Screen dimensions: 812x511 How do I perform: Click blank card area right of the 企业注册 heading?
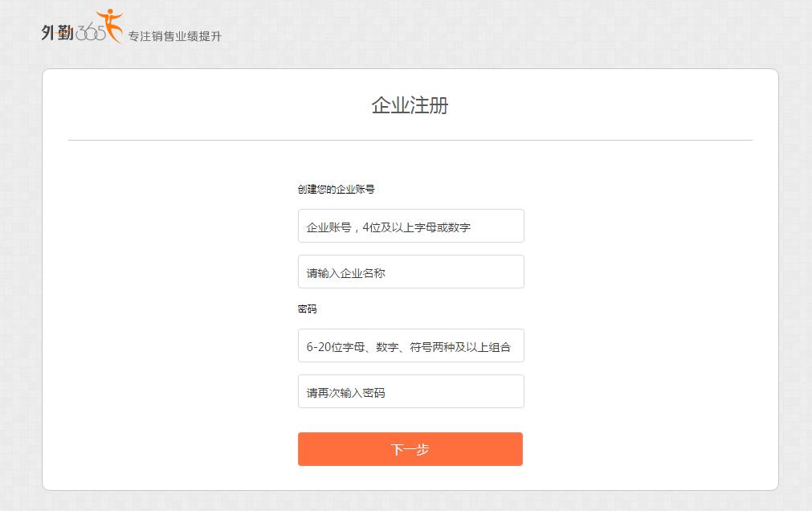coord(610,105)
